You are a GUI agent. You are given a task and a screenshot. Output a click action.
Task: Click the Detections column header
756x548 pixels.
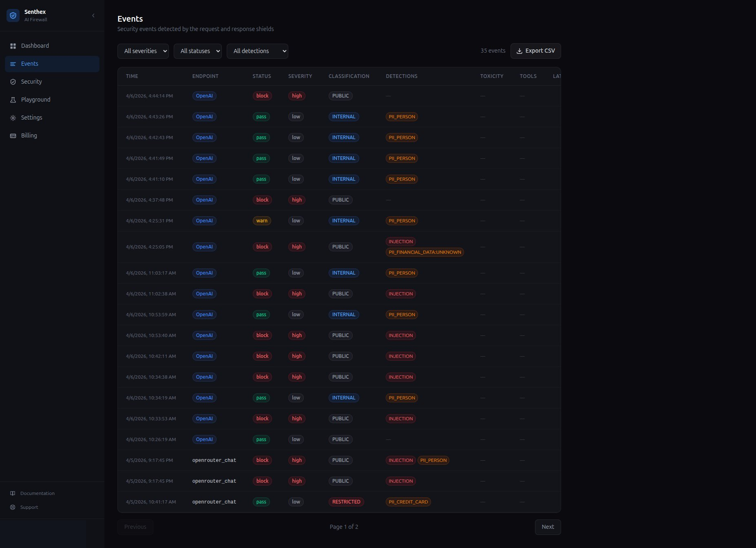[x=402, y=76]
